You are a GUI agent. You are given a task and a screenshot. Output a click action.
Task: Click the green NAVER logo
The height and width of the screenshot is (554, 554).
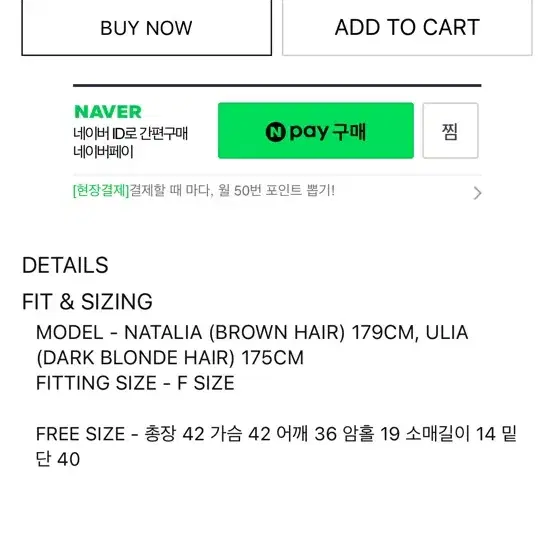[108, 112]
